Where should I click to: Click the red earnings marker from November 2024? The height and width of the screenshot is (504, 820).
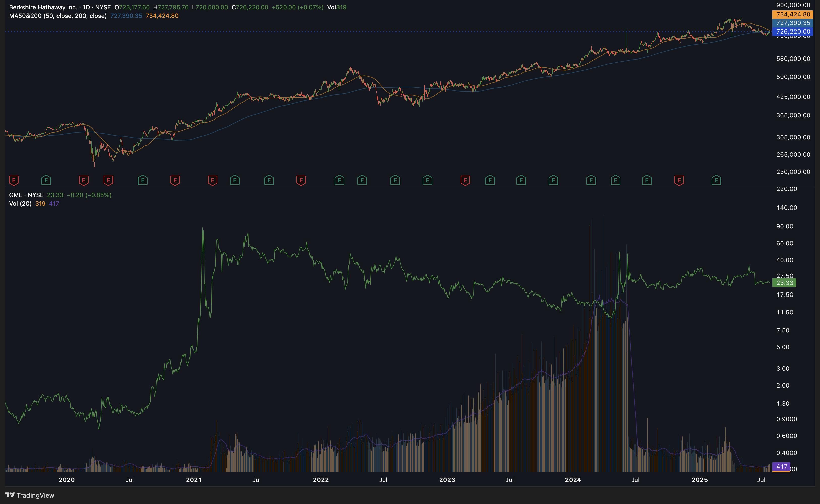pyautogui.click(x=679, y=180)
